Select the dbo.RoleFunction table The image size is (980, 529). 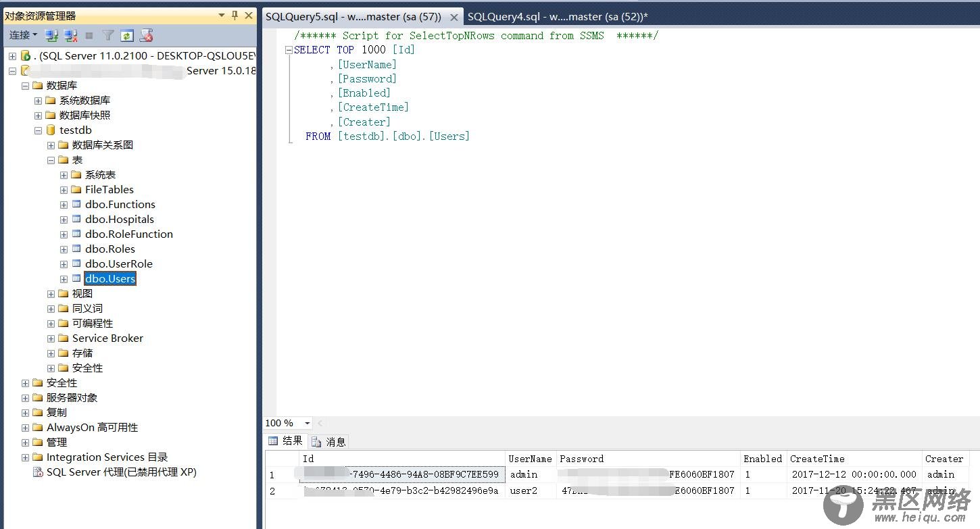129,234
